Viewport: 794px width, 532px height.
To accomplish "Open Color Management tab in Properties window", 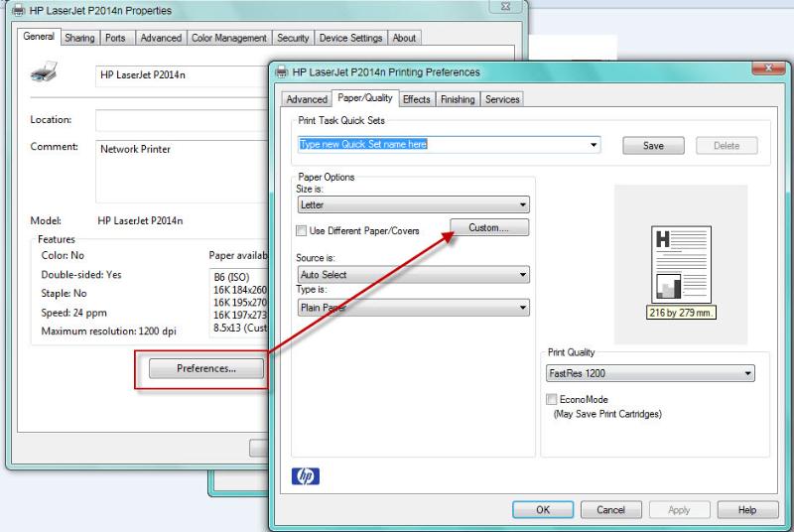I will click(x=229, y=38).
